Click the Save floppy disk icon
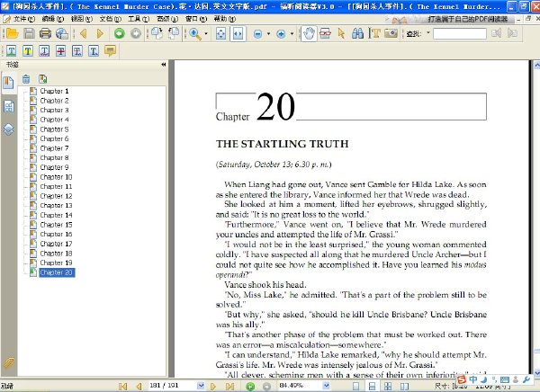 pyautogui.click(x=29, y=33)
